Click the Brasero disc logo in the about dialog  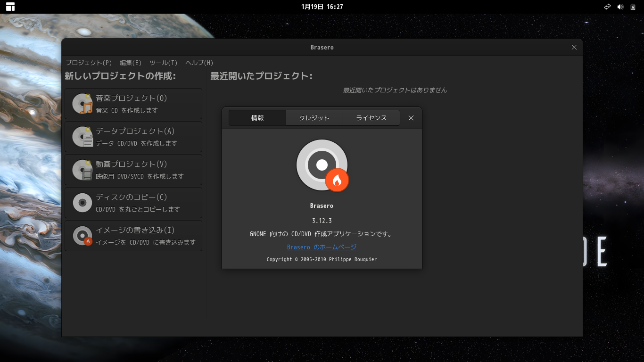pos(322,165)
